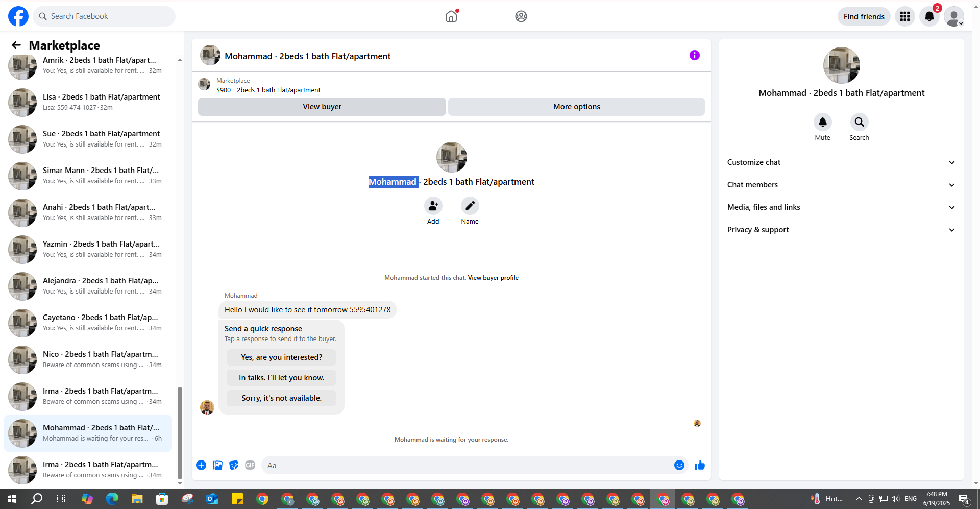
Task: Open Sticky Notes from the taskbar
Action: (237, 499)
